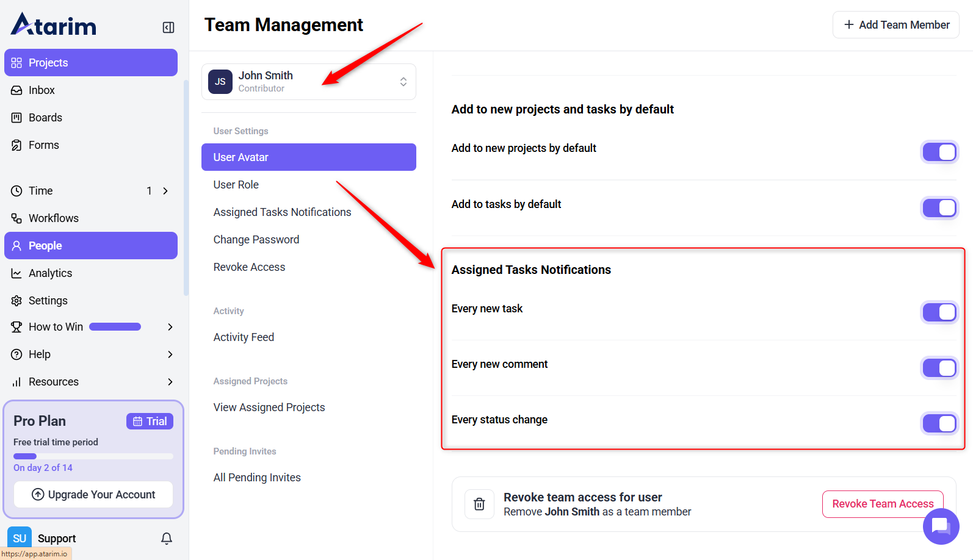Click the Atarim logo
This screenshot has height=560, width=973.
click(x=54, y=26)
